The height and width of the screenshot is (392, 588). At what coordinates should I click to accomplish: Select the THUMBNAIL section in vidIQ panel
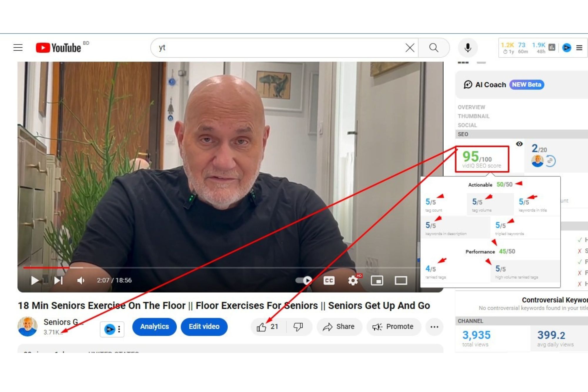(x=473, y=116)
